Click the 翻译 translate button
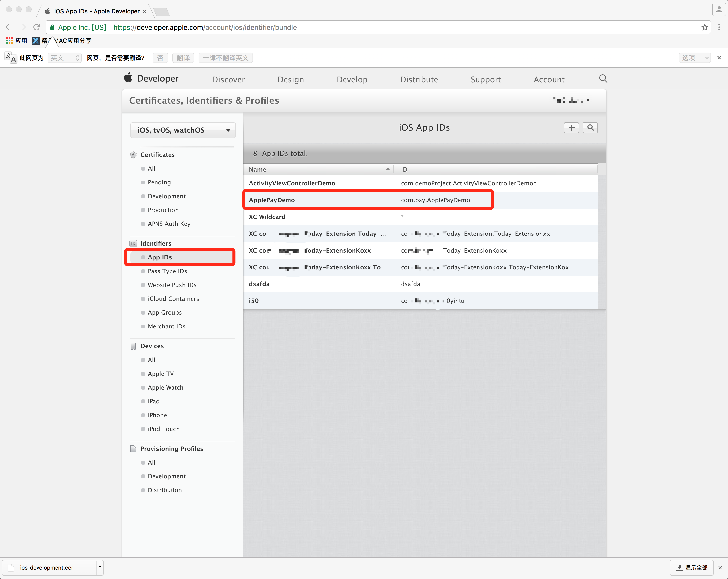This screenshot has width=728, height=579. tap(183, 58)
